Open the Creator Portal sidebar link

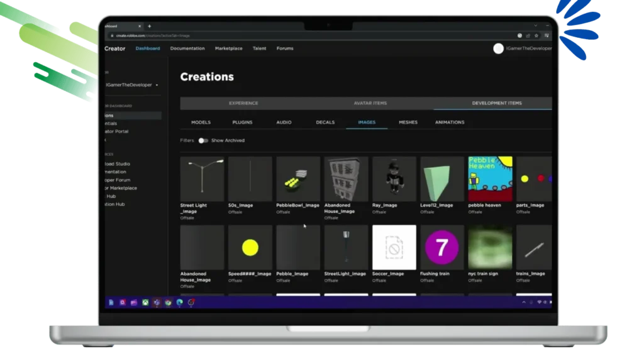pyautogui.click(x=116, y=131)
